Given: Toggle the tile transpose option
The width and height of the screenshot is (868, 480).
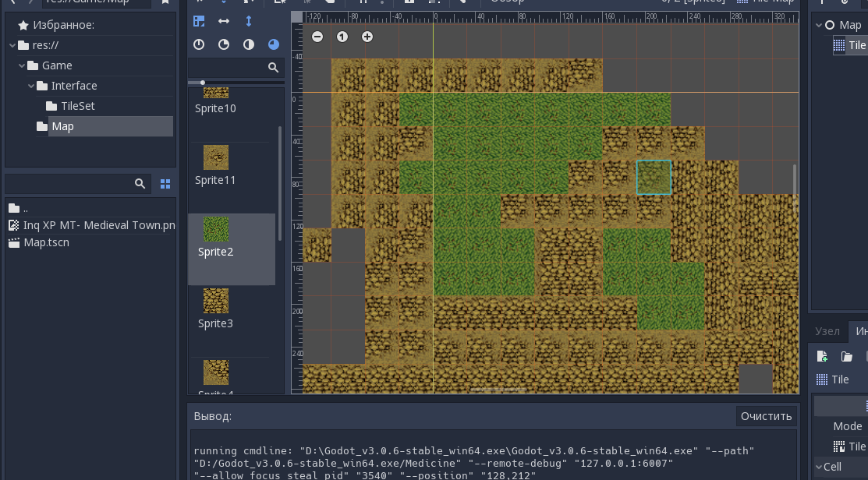Looking at the screenshot, I should [199, 21].
